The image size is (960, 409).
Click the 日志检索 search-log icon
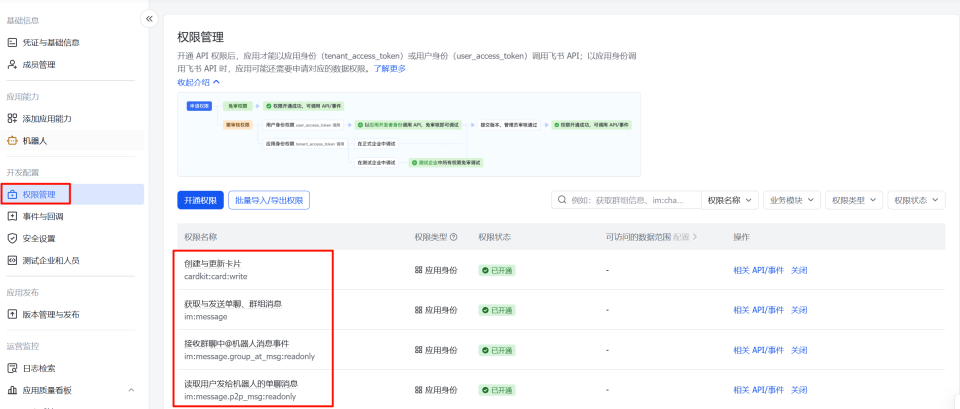click(12, 368)
